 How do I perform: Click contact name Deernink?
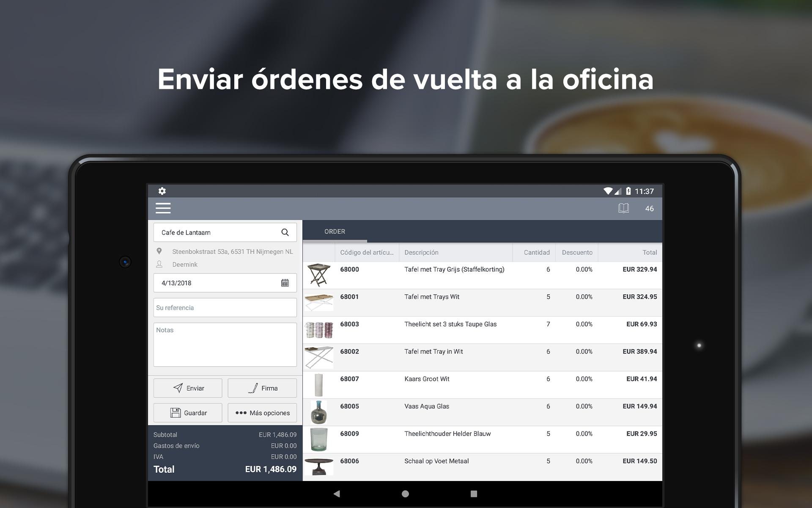(185, 265)
